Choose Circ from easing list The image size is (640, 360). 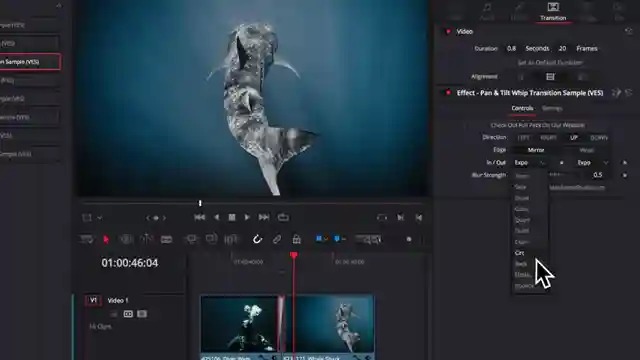tap(519, 253)
